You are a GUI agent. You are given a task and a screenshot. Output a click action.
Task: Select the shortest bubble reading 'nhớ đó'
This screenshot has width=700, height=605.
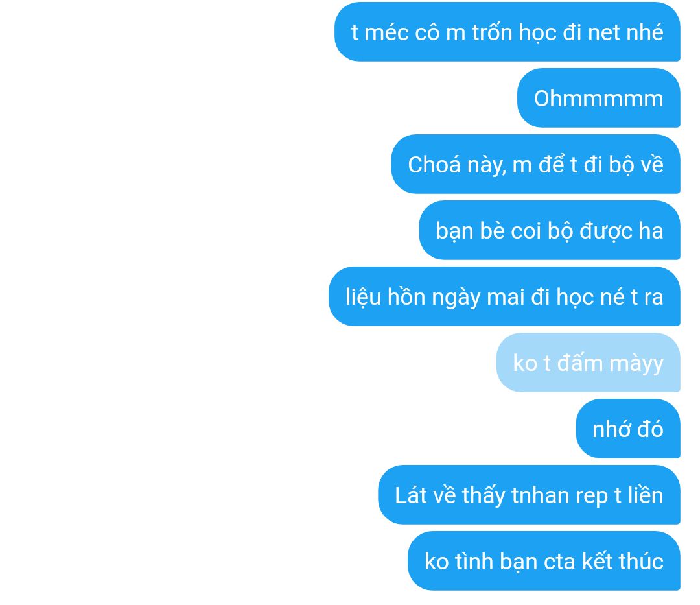coord(628,428)
